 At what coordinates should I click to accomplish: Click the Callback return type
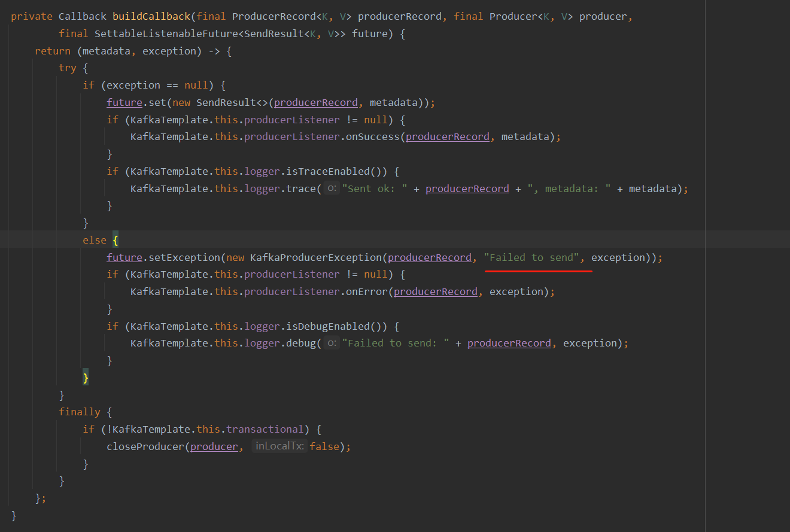83,16
